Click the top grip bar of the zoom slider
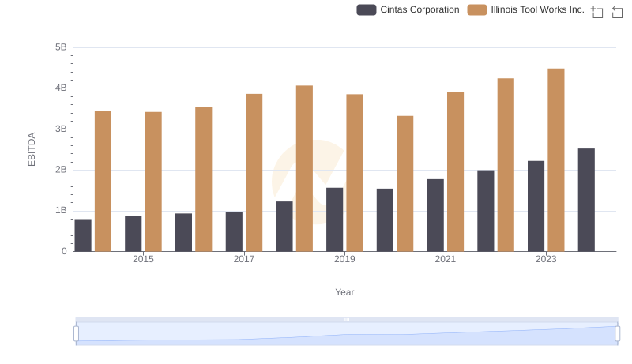The image size is (632, 364). coord(347,319)
